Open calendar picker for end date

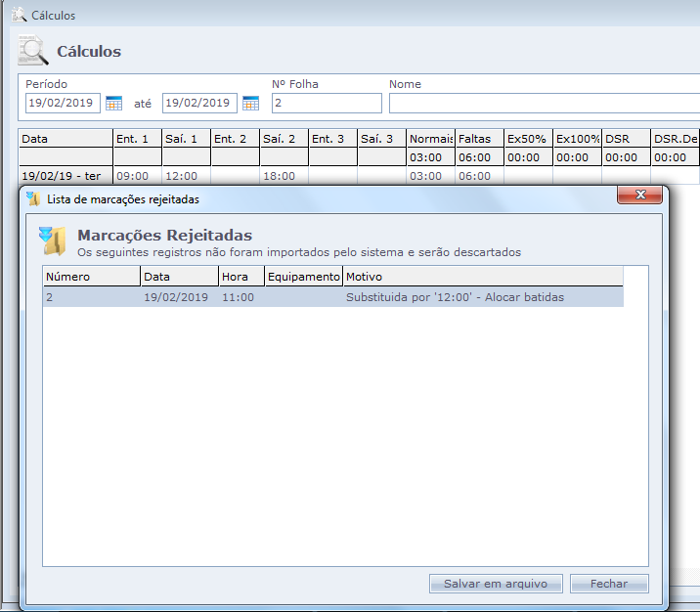250,103
